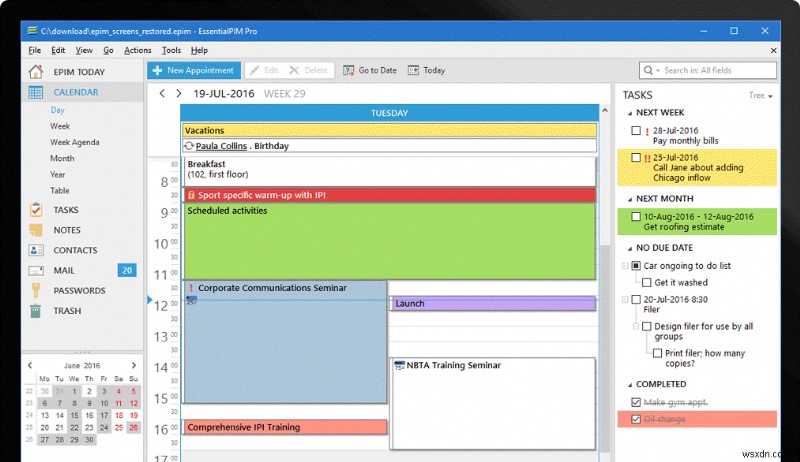Image resolution: width=800 pixels, height=462 pixels.
Task: Open the File menu
Action: coord(35,50)
